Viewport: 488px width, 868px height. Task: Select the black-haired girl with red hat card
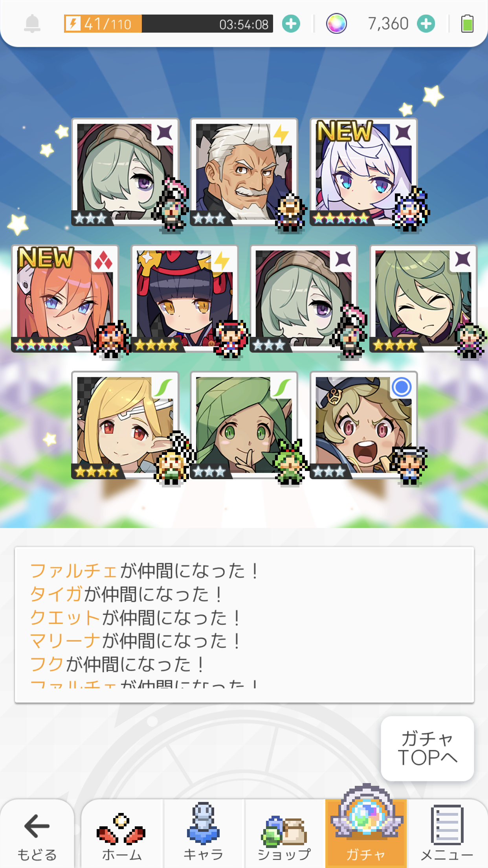coord(185,298)
